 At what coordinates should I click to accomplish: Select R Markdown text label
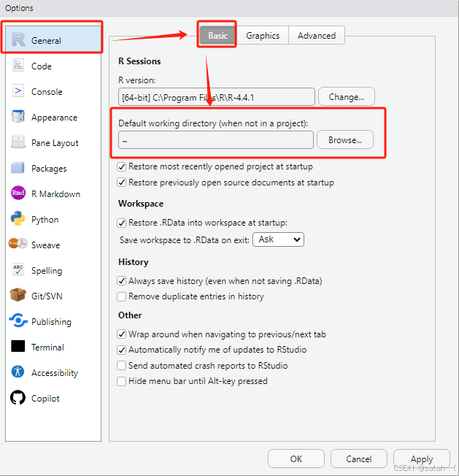point(55,194)
